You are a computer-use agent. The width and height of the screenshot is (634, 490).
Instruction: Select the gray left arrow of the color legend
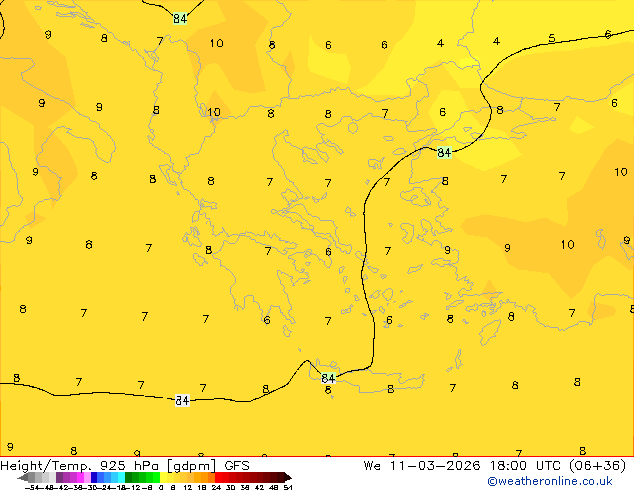[x=23, y=478]
